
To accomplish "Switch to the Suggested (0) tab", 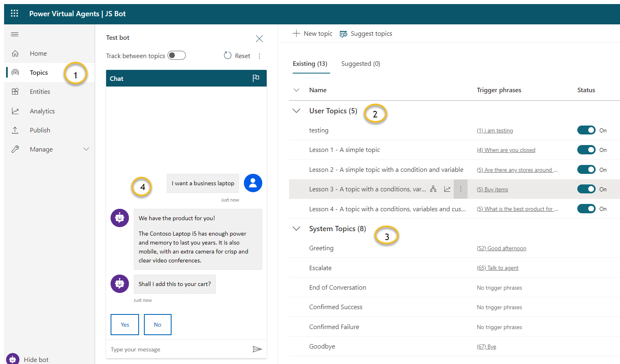I will click(x=361, y=63).
